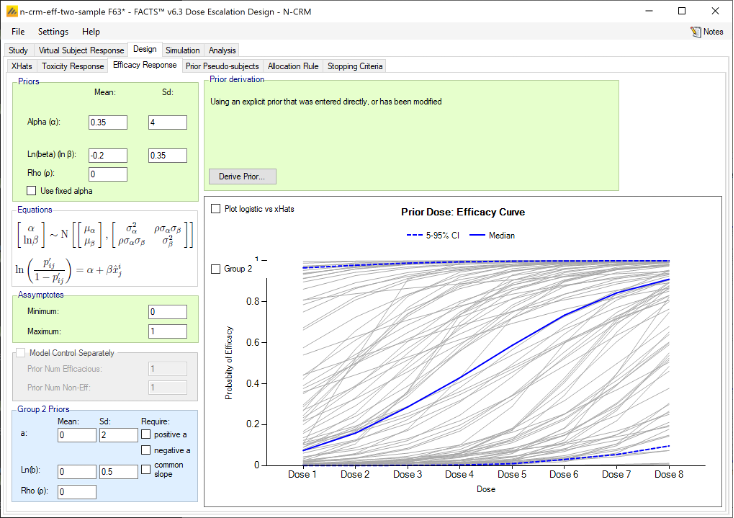The height and width of the screenshot is (518, 734).
Task: Click the FACTS application icon in the title bar
Action: pyautogui.click(x=10, y=10)
